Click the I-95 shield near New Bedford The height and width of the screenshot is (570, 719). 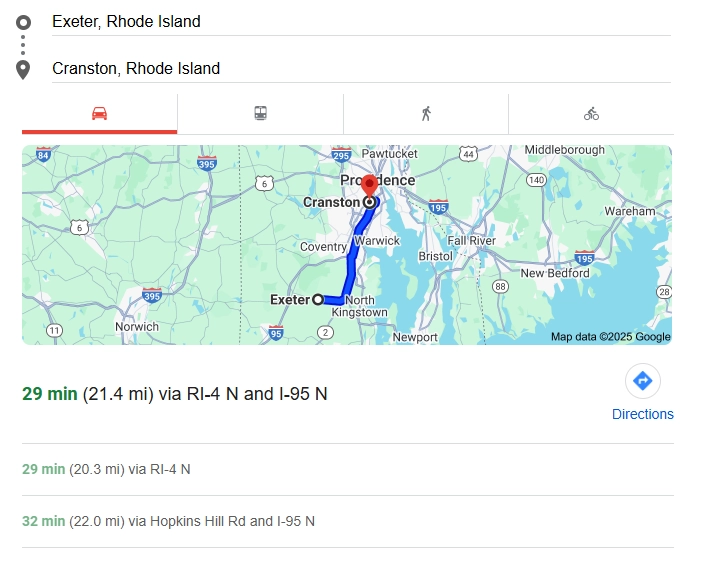pyautogui.click(x=585, y=258)
